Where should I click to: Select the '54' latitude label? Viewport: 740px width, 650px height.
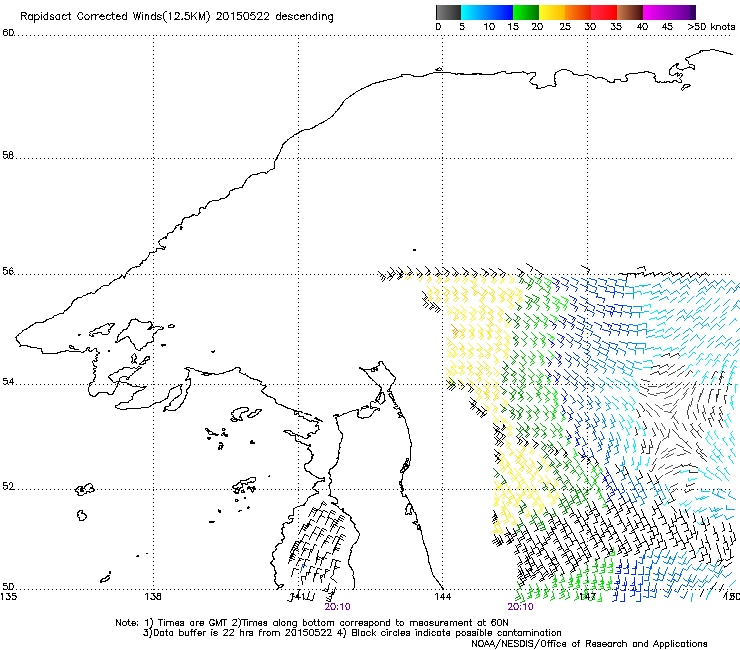click(8, 381)
